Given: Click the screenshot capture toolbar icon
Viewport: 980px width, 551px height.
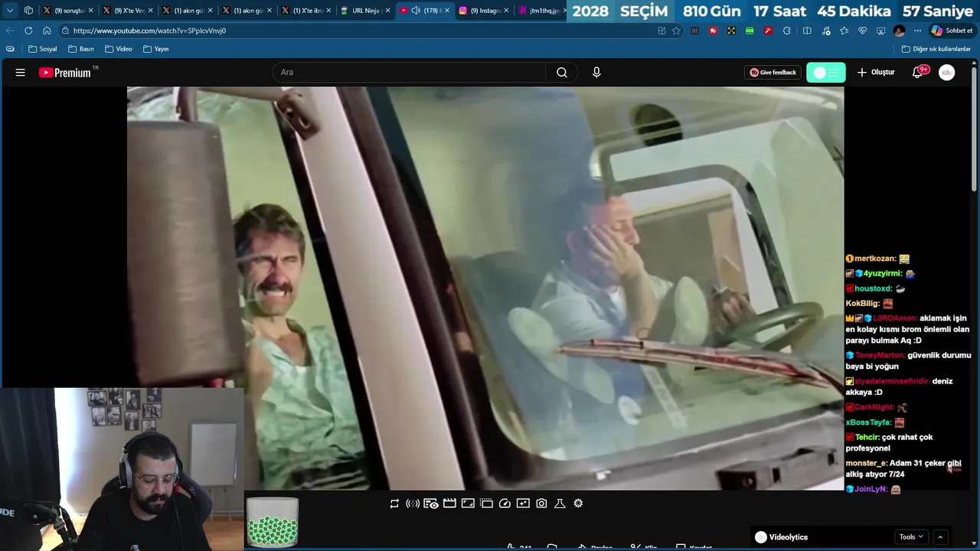Looking at the screenshot, I should [880, 31].
